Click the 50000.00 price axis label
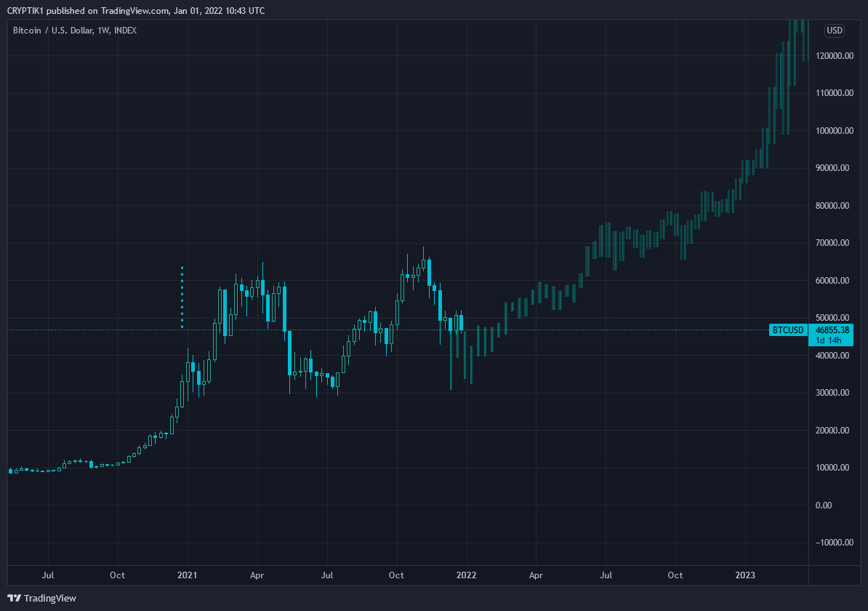The image size is (868, 611). click(832, 317)
